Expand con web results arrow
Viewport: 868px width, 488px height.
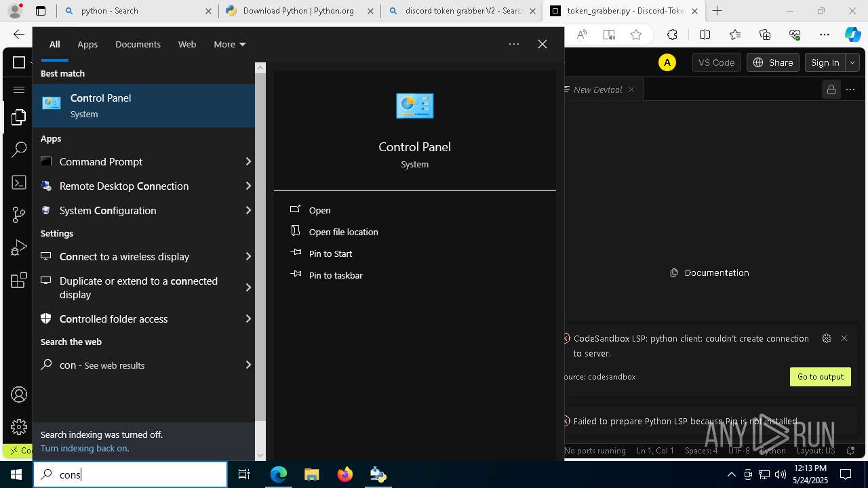tap(248, 365)
